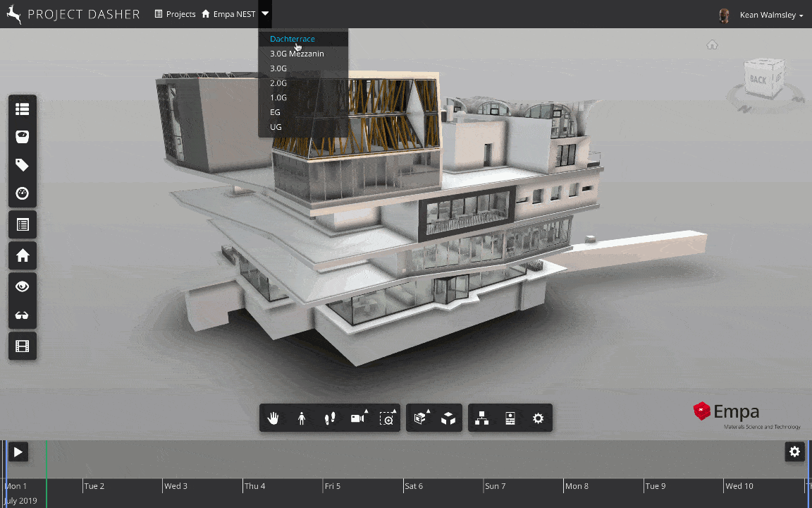Open viewer Settings gear in bottom toolbar
This screenshot has height=508, width=812.
point(538,418)
